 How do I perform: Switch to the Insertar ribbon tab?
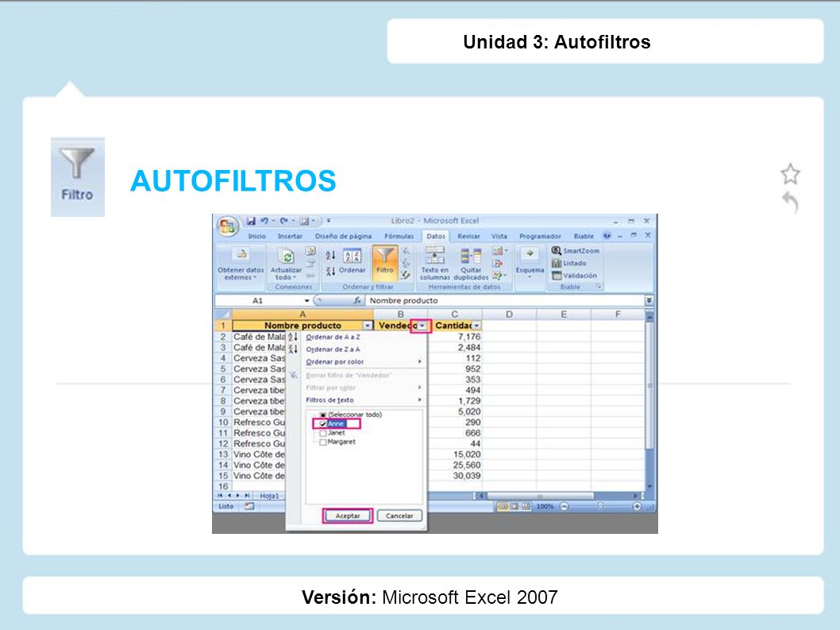(x=290, y=236)
